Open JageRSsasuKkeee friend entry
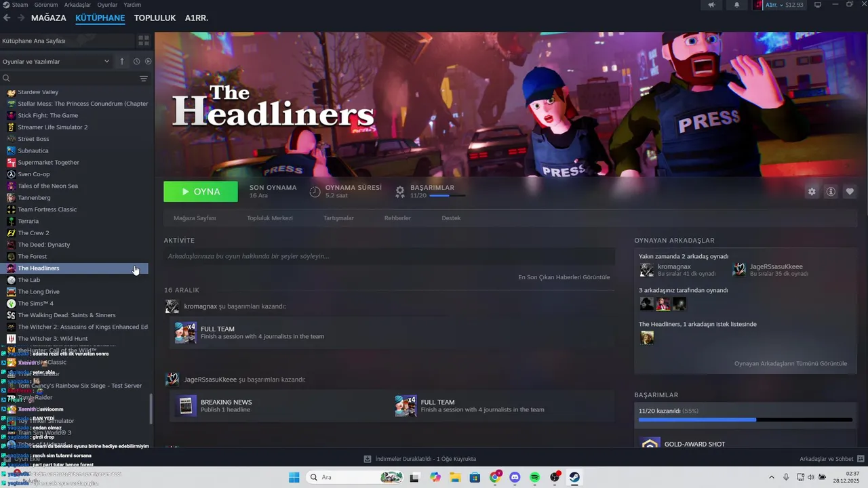Viewport: 868px width, 488px height. (771, 270)
